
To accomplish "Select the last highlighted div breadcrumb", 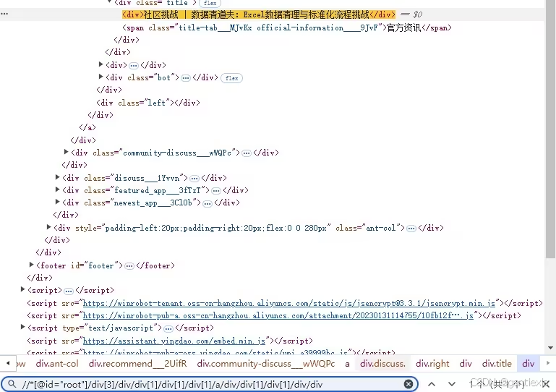I will click(528, 364).
